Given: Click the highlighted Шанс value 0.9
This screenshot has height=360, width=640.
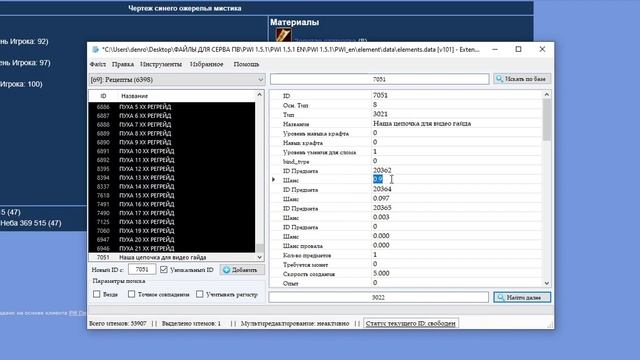Looking at the screenshot, I should [378, 179].
